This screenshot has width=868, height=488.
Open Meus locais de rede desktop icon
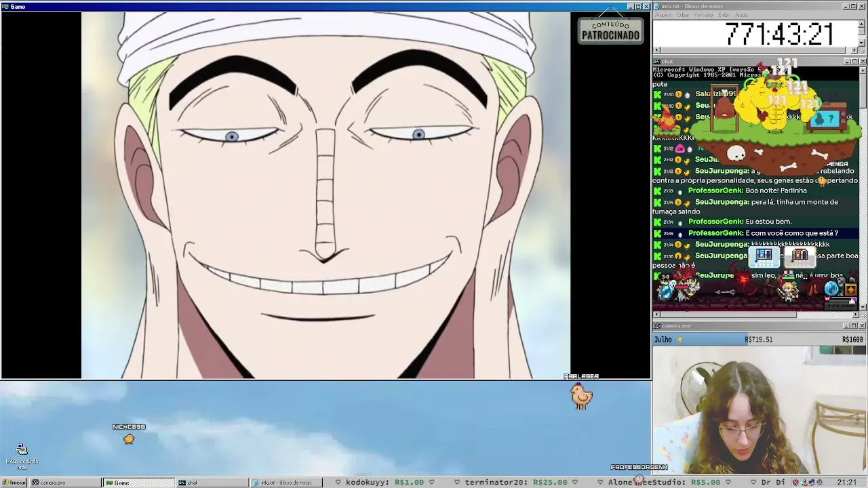pos(22,457)
